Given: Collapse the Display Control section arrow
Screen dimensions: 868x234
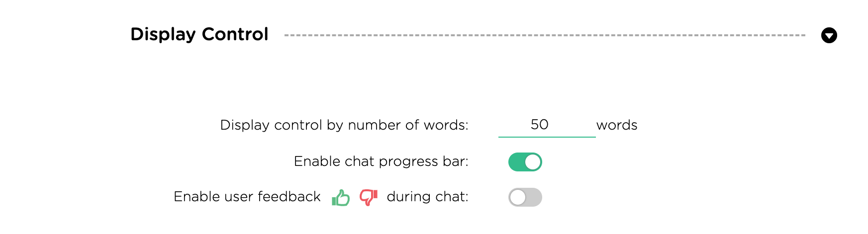Looking at the screenshot, I should click(829, 35).
